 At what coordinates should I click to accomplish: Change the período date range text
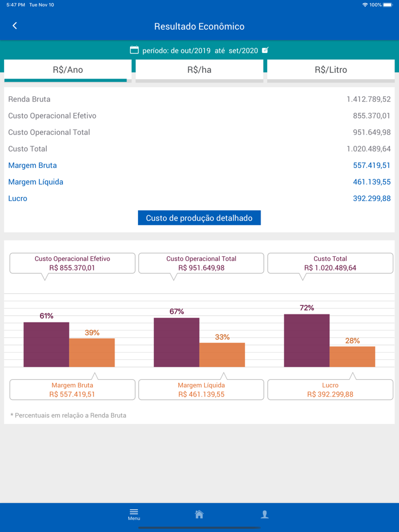tap(199, 51)
